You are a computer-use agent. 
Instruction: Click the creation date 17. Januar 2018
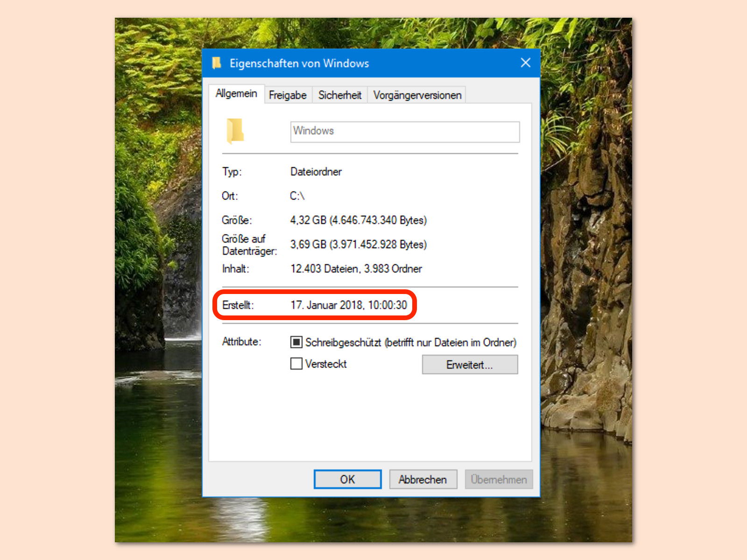pos(349,305)
